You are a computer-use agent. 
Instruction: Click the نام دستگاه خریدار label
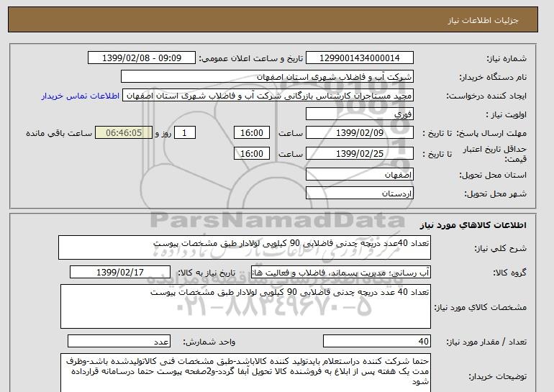click(493, 77)
